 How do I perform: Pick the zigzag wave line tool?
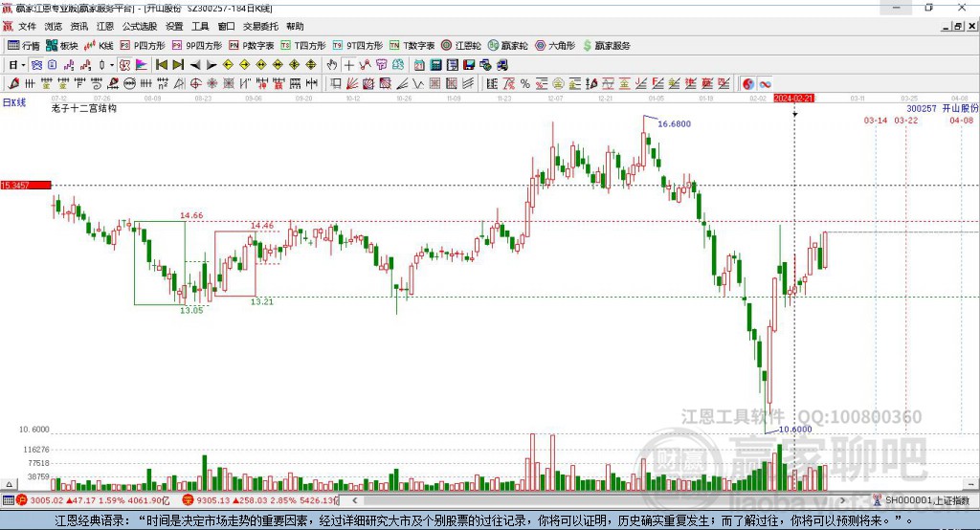[x=418, y=84]
